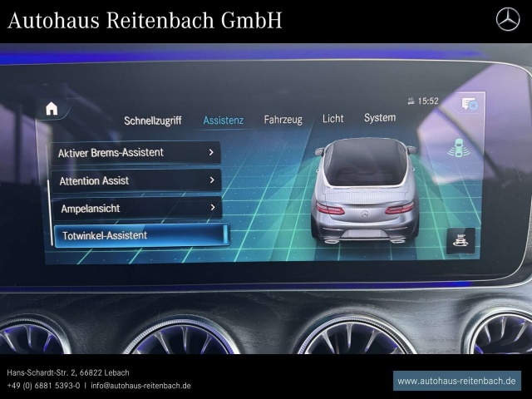Select the Assistenz tab

(223, 121)
